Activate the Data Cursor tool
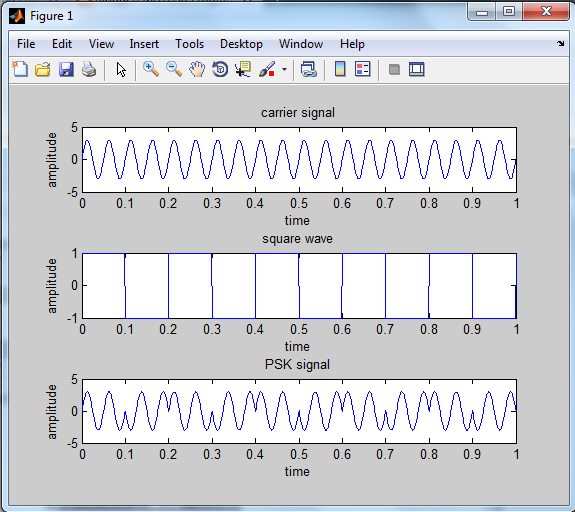This screenshot has height=512, width=575. (x=243, y=69)
